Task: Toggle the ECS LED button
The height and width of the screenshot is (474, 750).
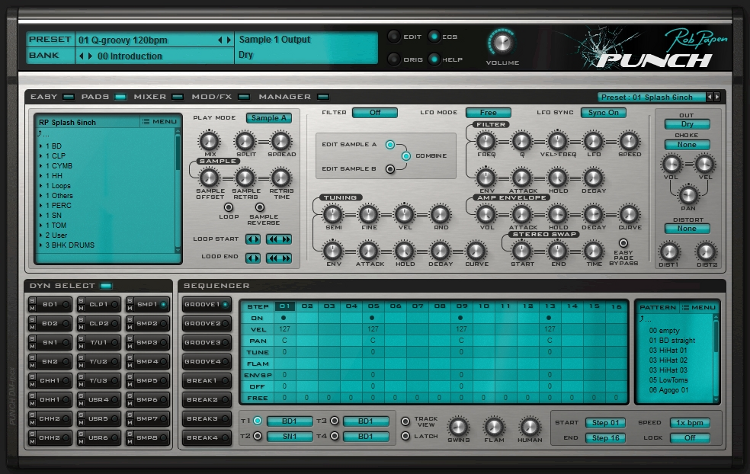Action: tap(434, 36)
